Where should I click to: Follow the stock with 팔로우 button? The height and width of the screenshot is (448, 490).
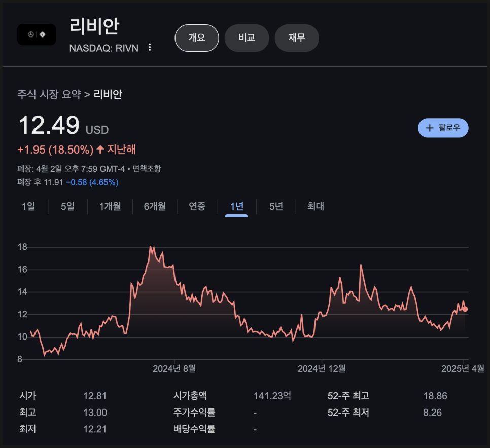tap(443, 128)
